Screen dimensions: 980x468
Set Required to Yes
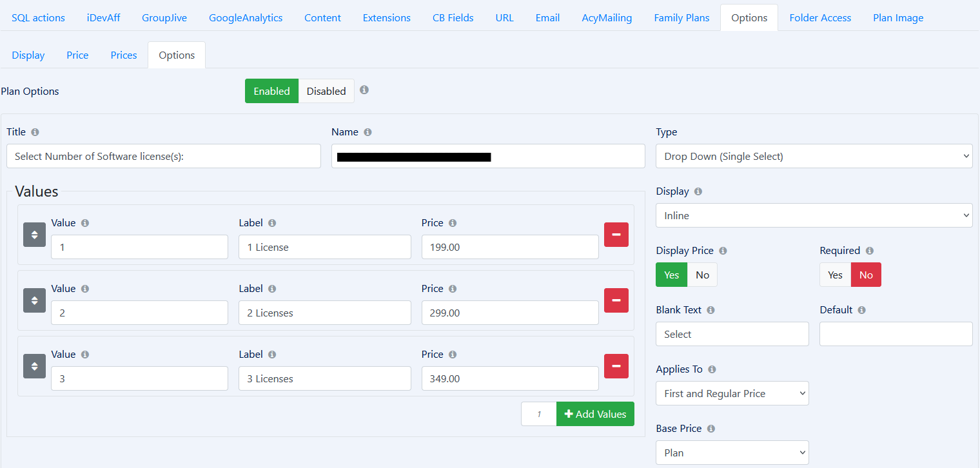coord(835,275)
